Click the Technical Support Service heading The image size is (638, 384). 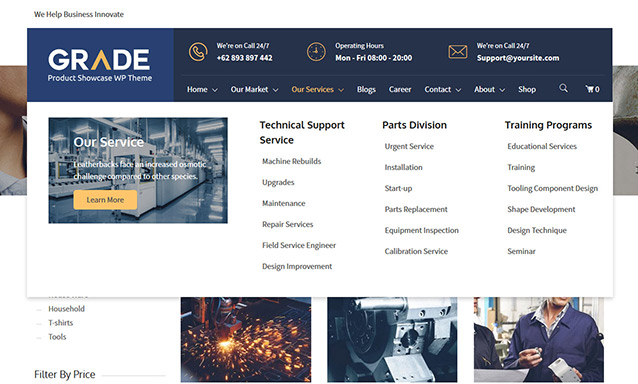point(302,133)
